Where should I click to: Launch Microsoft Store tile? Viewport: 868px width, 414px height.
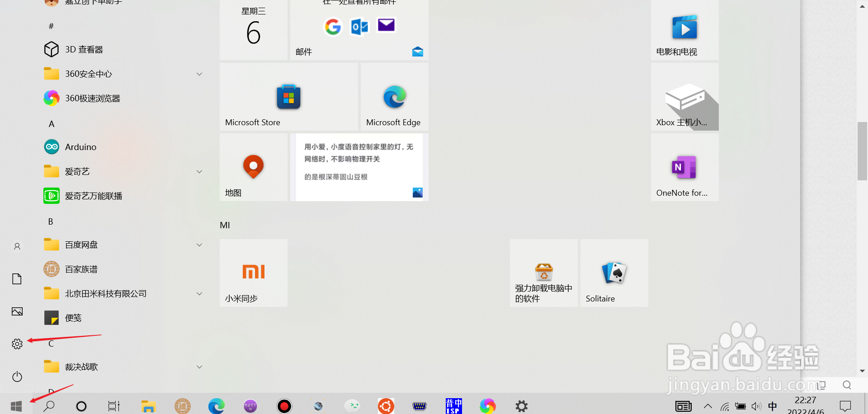pos(289,97)
